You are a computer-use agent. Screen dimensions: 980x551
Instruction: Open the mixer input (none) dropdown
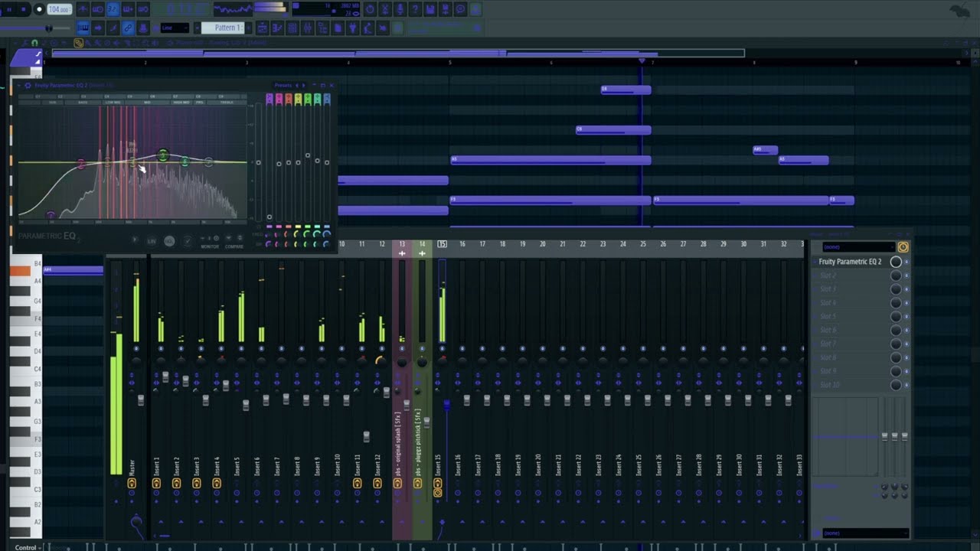tap(859, 247)
